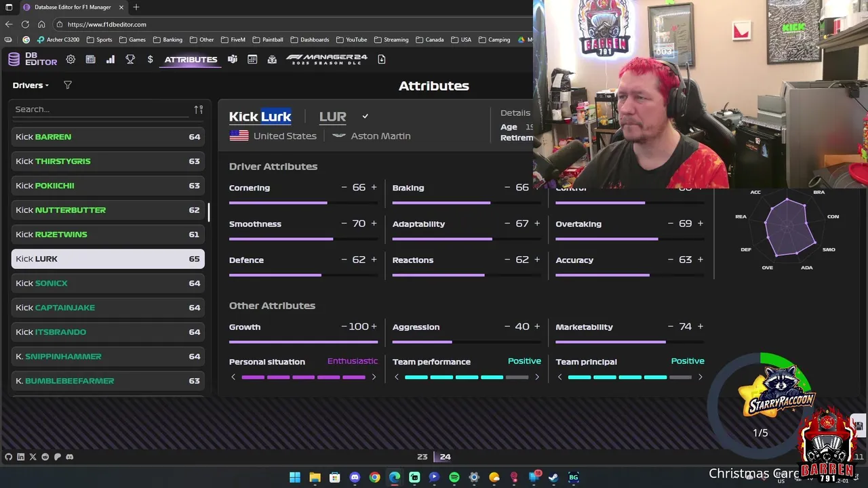Select driver Kick BARREN
Image resolution: width=868 pixels, height=488 pixels.
108,137
